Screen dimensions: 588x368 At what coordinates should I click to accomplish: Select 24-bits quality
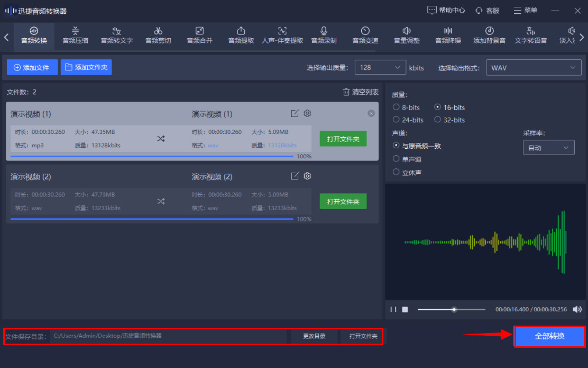click(x=408, y=120)
